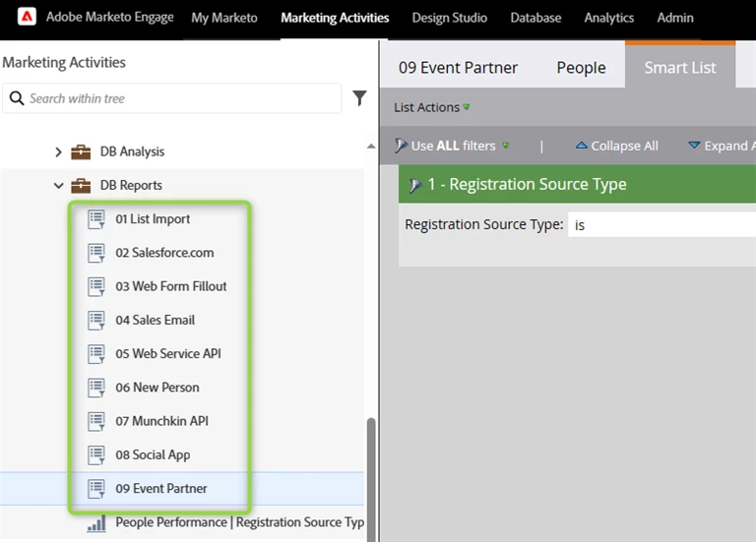Screen dimensions: 756x542
Task: Click the tree scrollbar up arrow
Action: (371, 146)
